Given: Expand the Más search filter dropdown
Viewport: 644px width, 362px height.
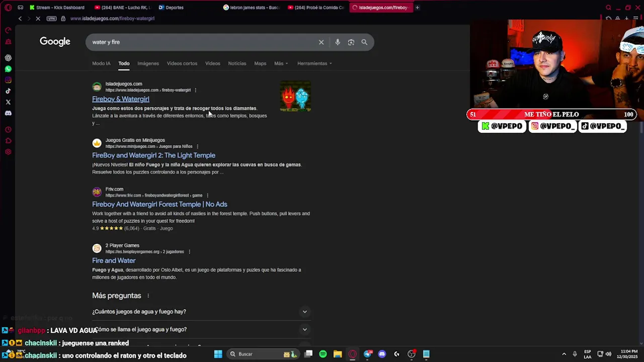Looking at the screenshot, I should click(281, 63).
